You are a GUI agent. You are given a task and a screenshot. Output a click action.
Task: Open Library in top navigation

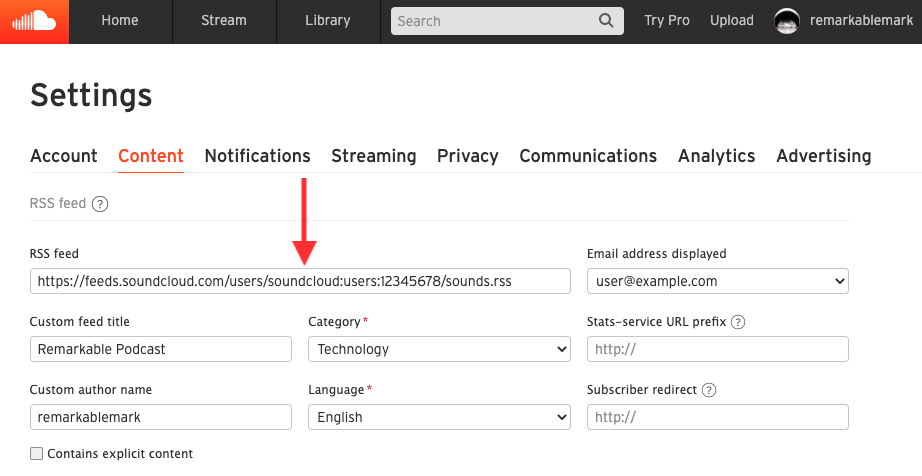click(x=328, y=21)
